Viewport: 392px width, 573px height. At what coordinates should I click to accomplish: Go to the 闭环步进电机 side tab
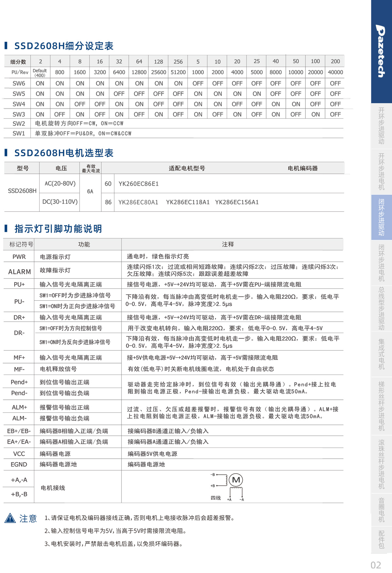coord(381,263)
